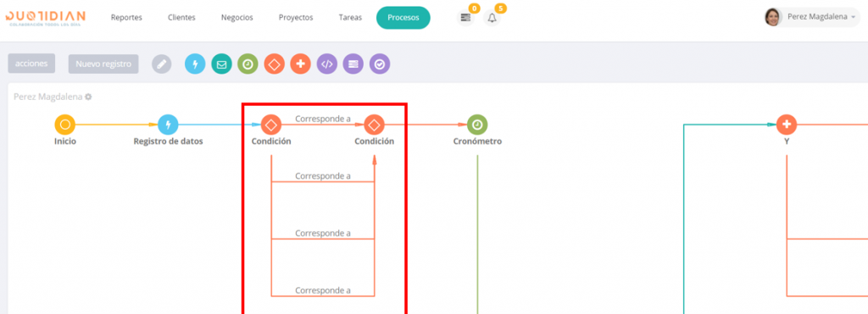This screenshot has width=868, height=314.
Task: Click the orange plus toolbar icon
Action: (x=301, y=64)
